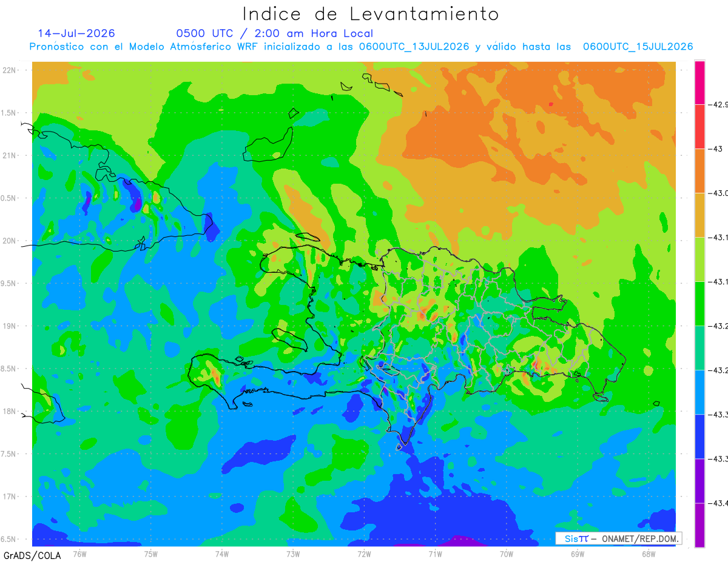Click the '-42.9' color scale value

point(720,104)
